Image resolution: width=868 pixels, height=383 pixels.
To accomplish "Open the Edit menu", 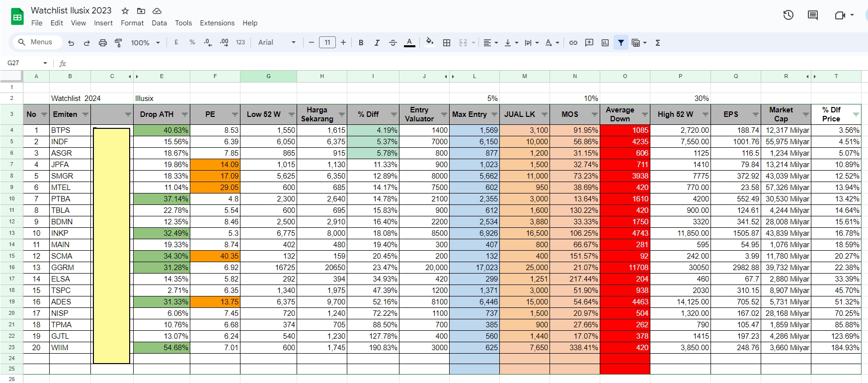I will pyautogui.click(x=57, y=23).
